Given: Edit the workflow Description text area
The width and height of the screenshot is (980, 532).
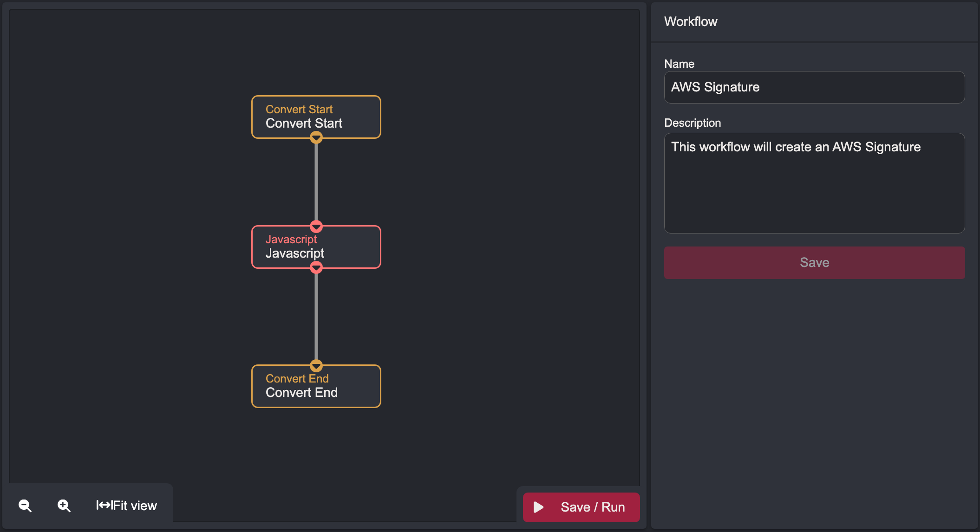Looking at the screenshot, I should [814, 183].
